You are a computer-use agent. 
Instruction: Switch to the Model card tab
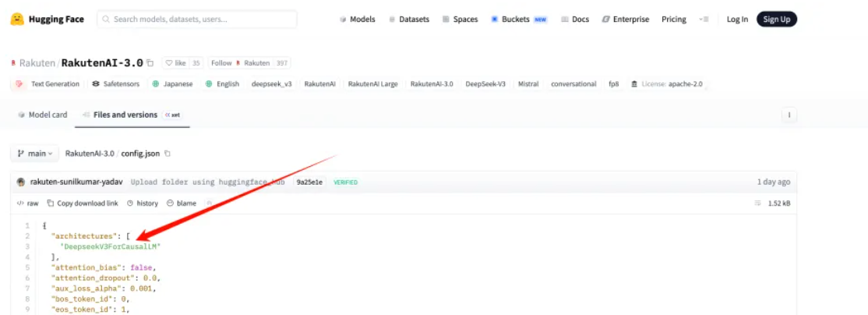pyautogui.click(x=43, y=115)
